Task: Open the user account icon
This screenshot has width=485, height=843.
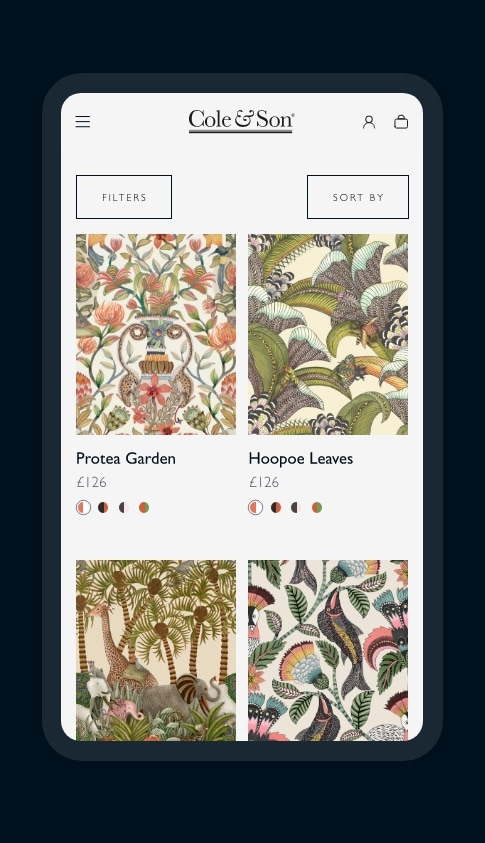Action: tap(369, 122)
